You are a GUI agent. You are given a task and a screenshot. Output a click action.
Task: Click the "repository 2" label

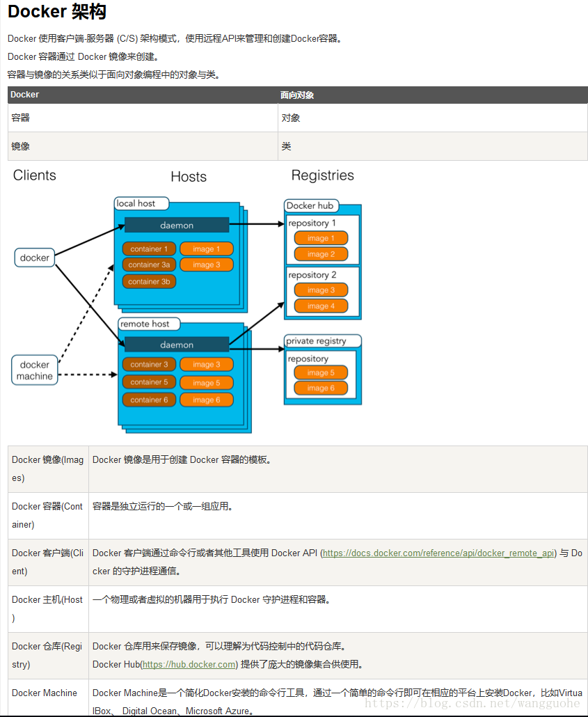coord(312,275)
